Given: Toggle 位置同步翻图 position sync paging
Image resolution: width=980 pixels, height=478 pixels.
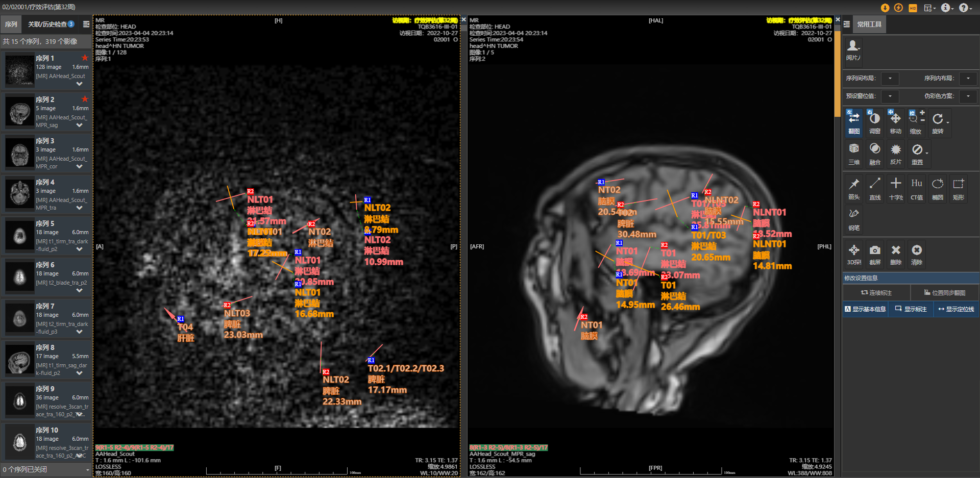Looking at the screenshot, I should (944, 293).
